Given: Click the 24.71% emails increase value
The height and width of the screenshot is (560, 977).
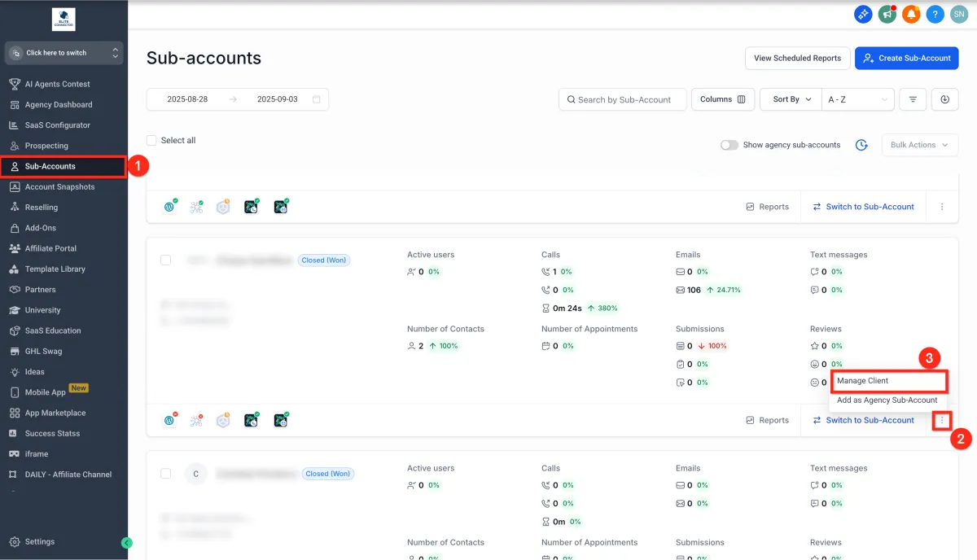Looking at the screenshot, I should [x=724, y=290].
